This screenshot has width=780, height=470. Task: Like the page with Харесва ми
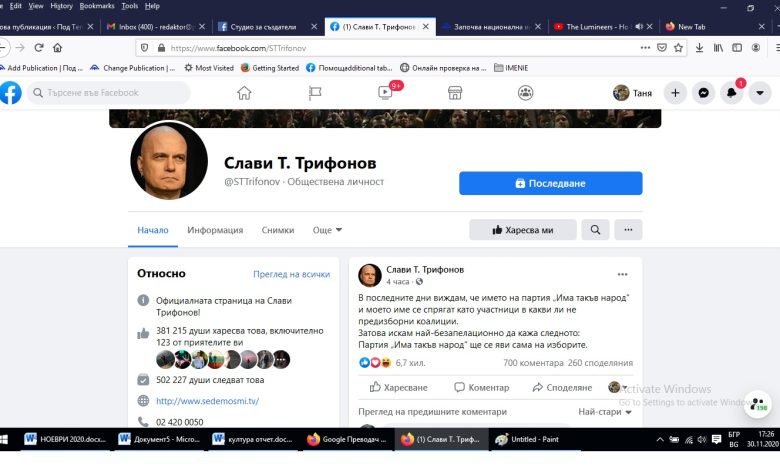click(523, 230)
